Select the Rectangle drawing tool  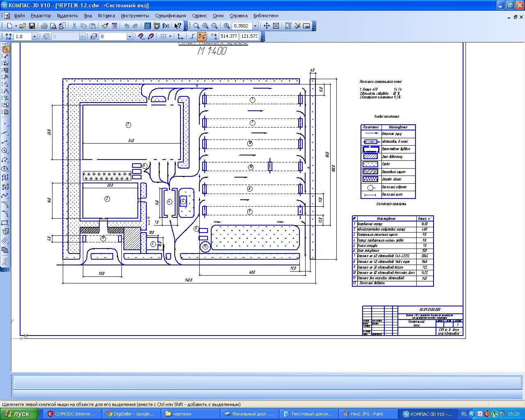click(5, 223)
